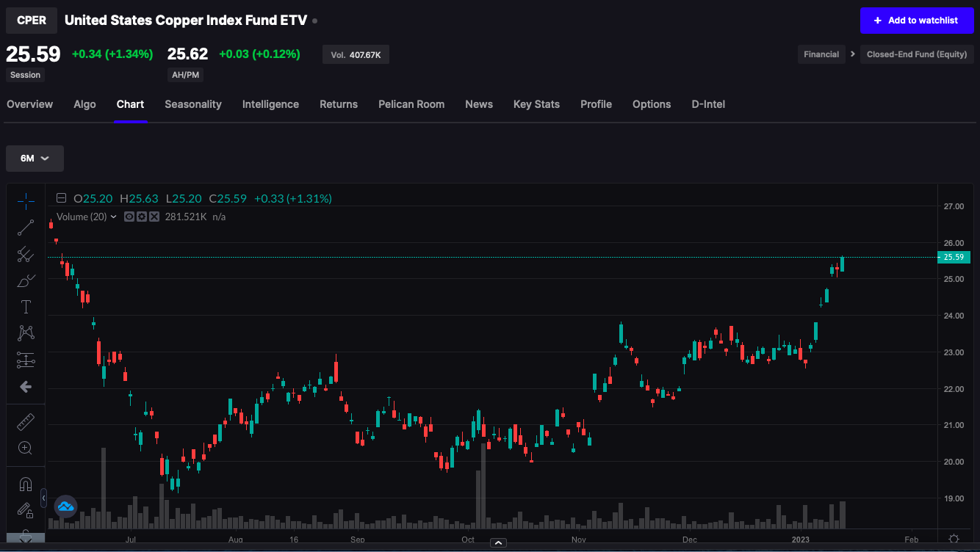Click the Feb time axis label
This screenshot has height=552, width=980.
911,540
